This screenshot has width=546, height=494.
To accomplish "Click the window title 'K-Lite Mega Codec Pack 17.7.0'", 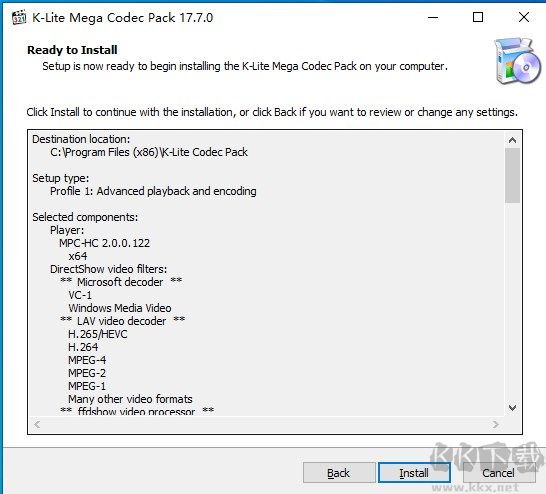I will pos(122,18).
